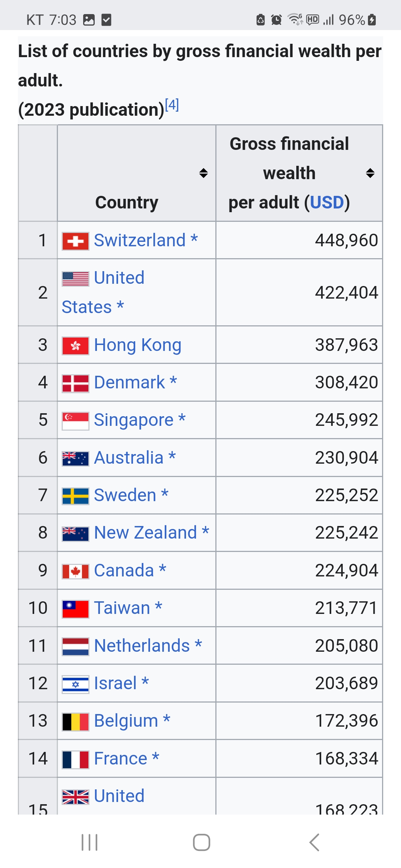401x868 pixels.
Task: Open the New Zealand link
Action: click(146, 533)
